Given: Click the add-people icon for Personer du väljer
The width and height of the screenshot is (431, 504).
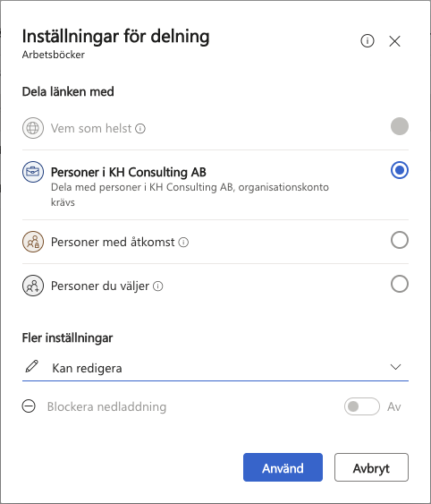Looking at the screenshot, I should [33, 286].
